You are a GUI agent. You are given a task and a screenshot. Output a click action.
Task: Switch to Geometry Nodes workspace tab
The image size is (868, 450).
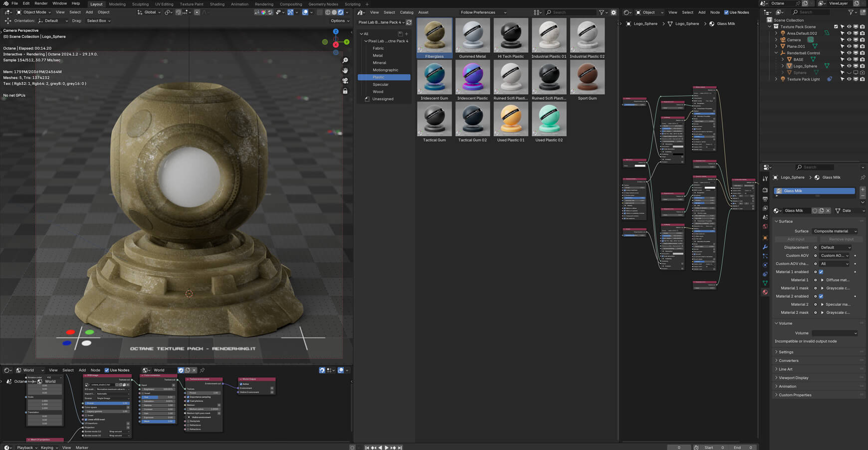coord(323,4)
